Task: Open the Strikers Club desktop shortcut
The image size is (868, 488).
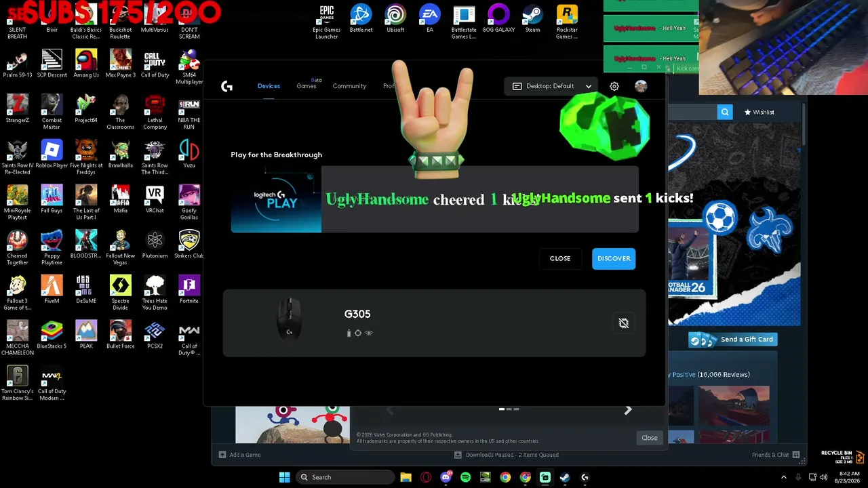Action: (x=189, y=245)
